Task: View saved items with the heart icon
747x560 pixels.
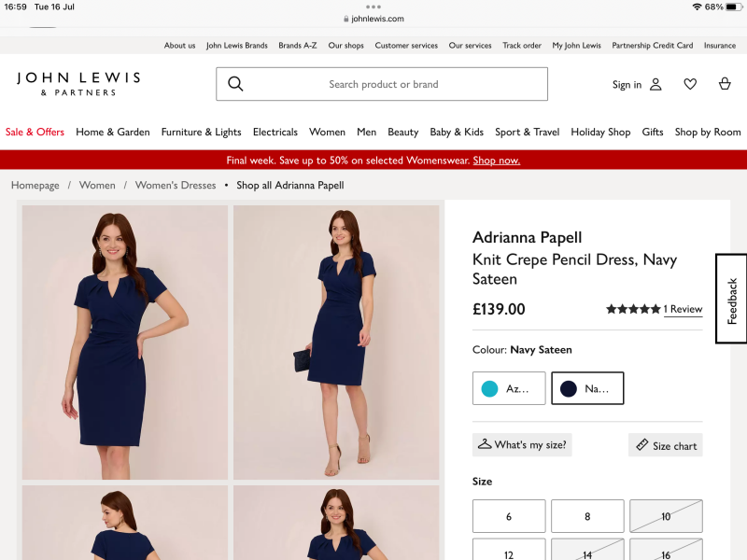Action: 690,84
